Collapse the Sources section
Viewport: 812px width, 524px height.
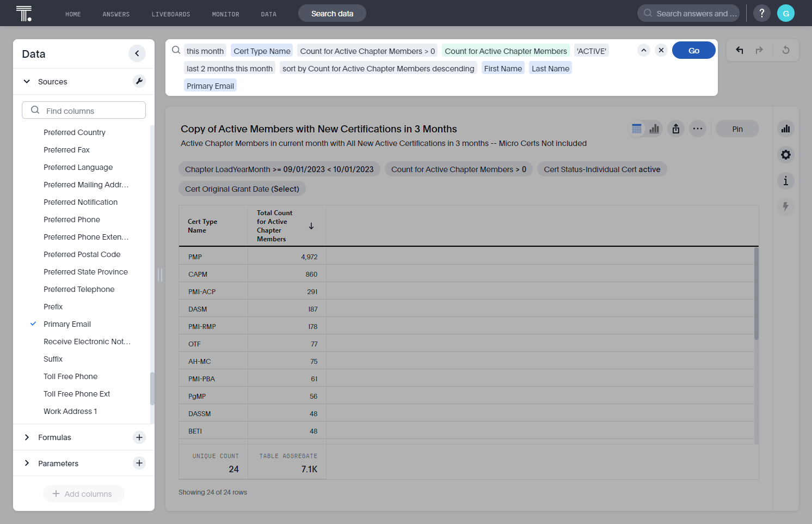point(27,82)
